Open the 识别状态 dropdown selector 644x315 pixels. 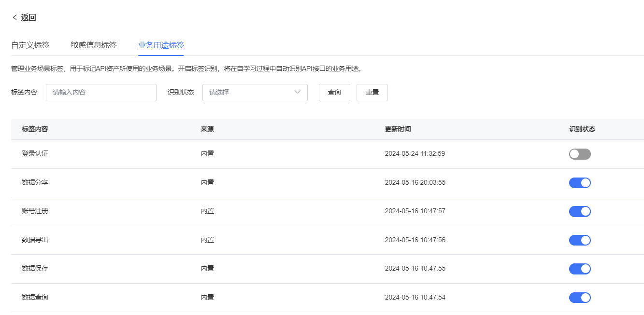[255, 93]
